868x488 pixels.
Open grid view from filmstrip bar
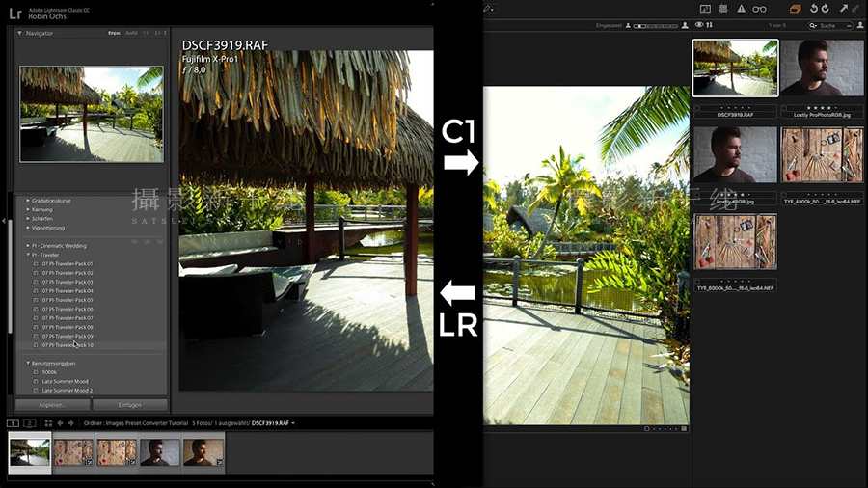click(48, 423)
